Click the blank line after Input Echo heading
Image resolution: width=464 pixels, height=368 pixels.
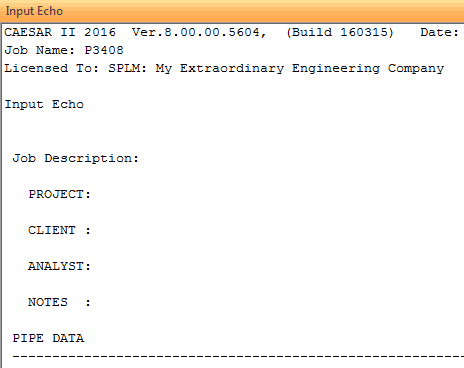pos(232,122)
